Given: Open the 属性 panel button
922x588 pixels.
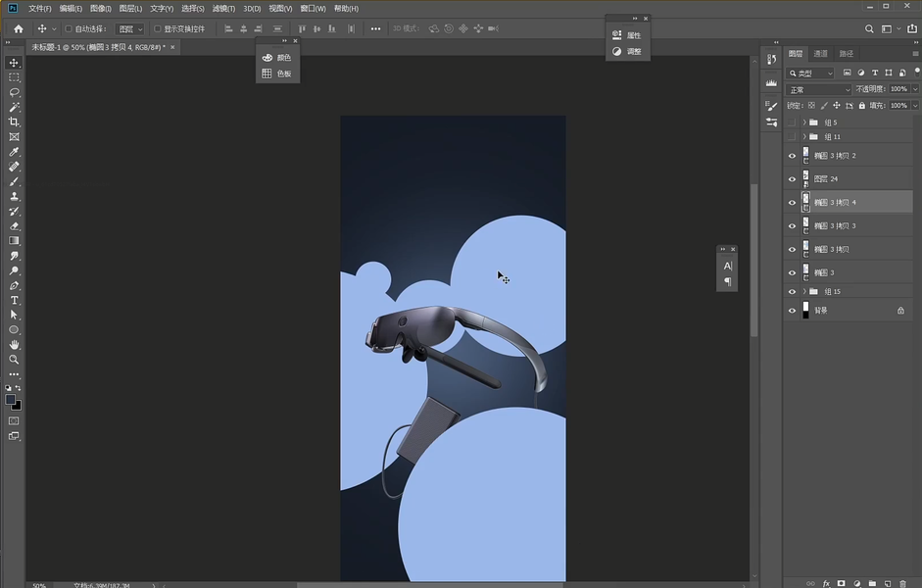Looking at the screenshot, I should (x=627, y=35).
